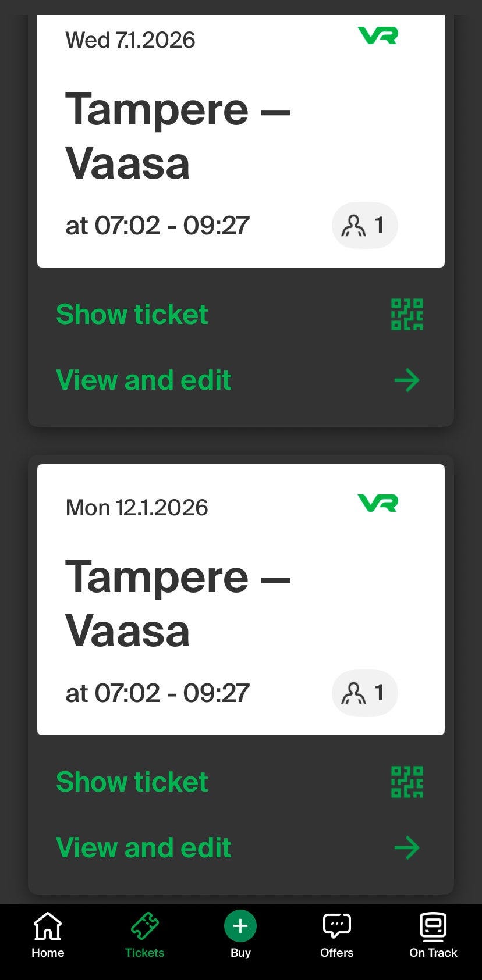Open Tampere – Vaasa card dated 12.1.2026

click(178, 604)
